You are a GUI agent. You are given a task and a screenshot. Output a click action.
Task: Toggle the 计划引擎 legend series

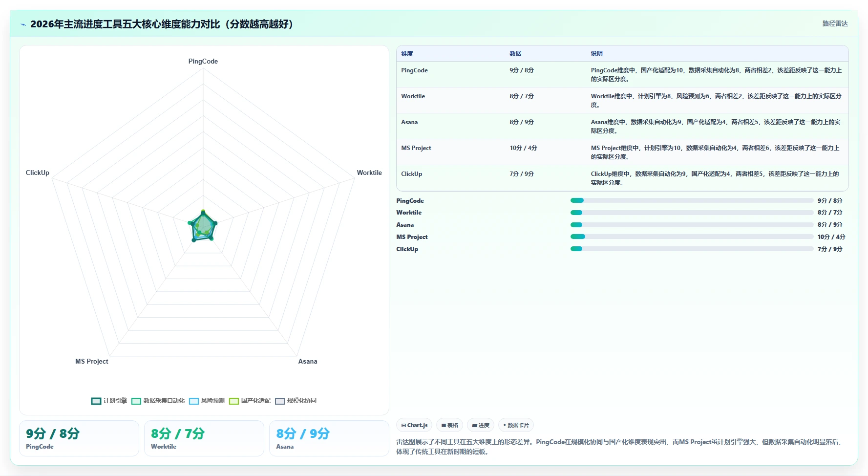tap(109, 401)
